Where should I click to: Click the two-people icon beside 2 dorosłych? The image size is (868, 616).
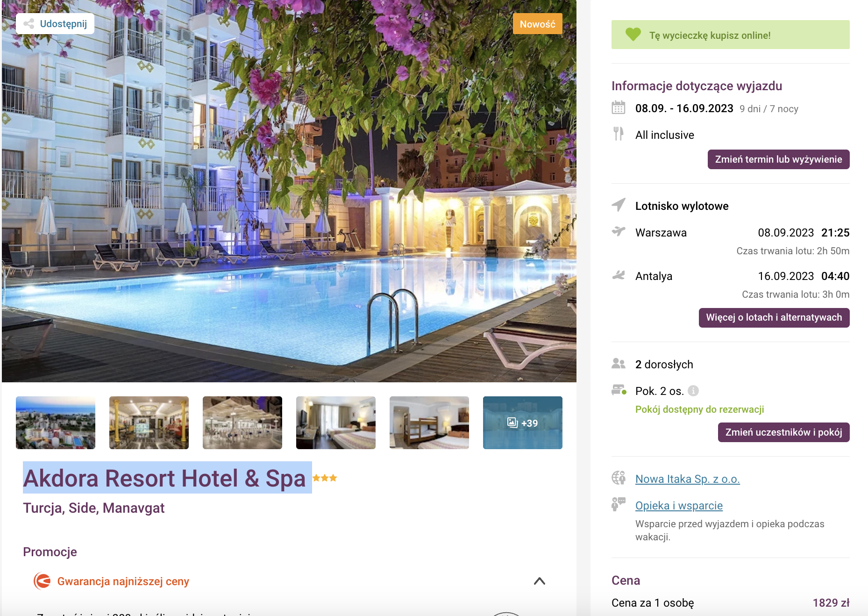(619, 363)
